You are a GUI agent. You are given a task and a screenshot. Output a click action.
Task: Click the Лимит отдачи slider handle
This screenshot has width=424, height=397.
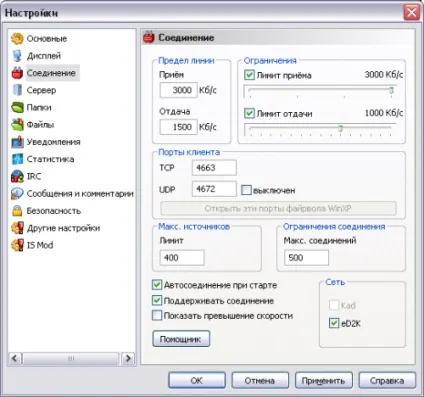(x=340, y=128)
